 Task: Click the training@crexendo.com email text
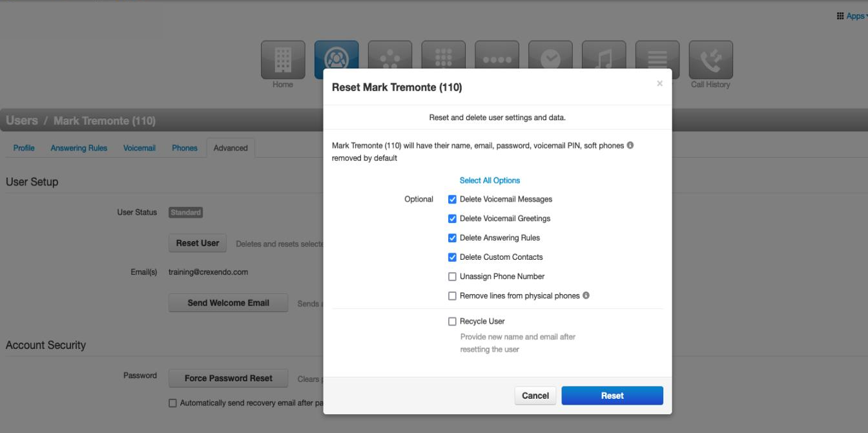208,272
